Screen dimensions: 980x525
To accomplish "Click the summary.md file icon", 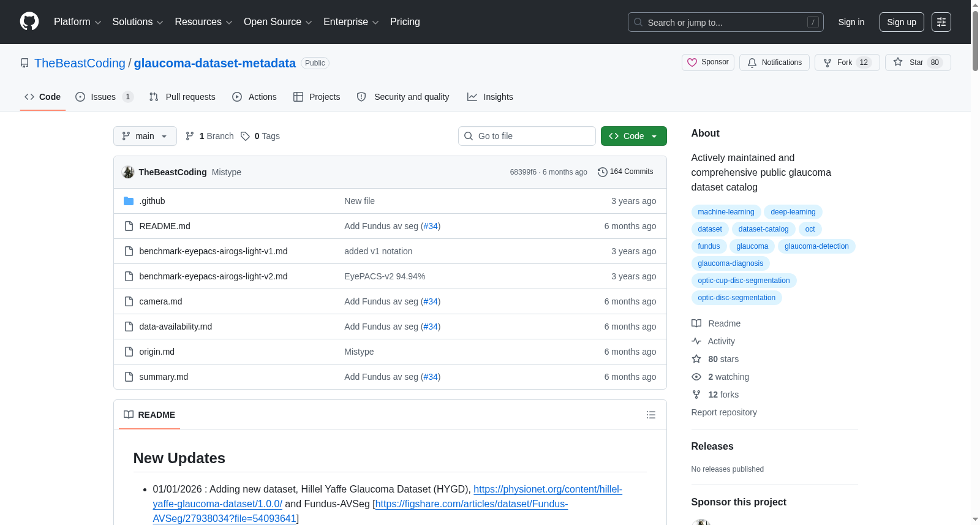I will (x=129, y=377).
